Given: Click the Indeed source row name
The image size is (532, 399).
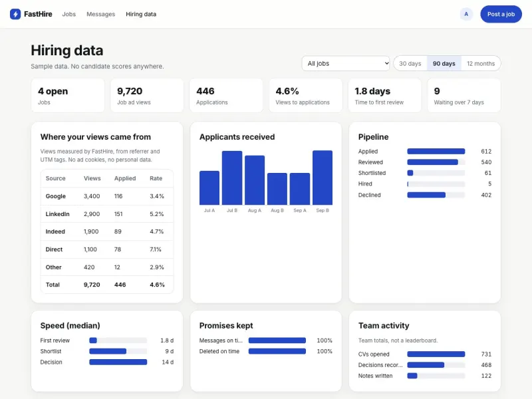Looking at the screenshot, I should tap(55, 231).
